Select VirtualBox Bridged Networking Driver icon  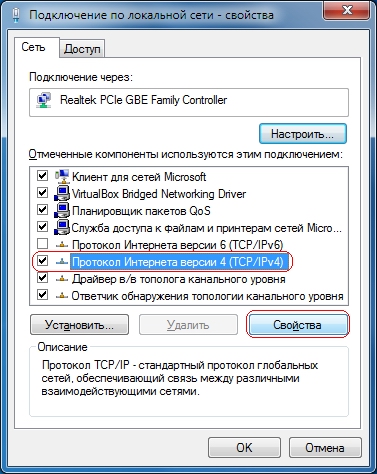point(62,193)
